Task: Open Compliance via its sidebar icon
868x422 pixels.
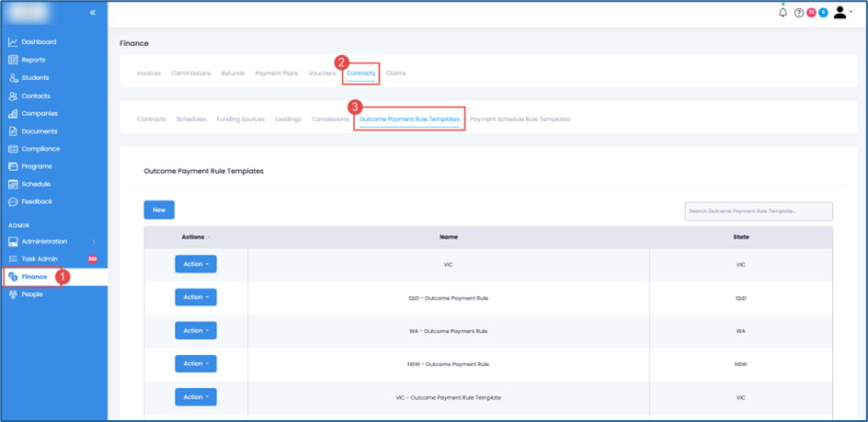Action: tap(13, 149)
